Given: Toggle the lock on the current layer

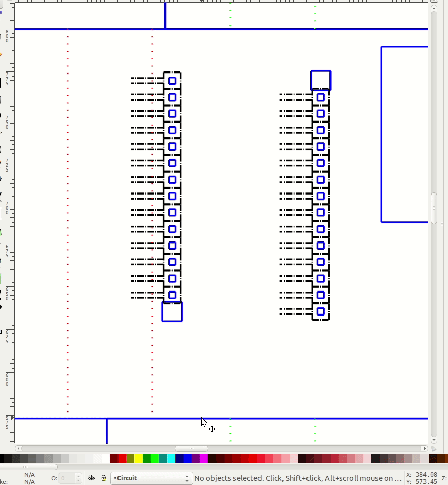Looking at the screenshot, I should click(103, 478).
